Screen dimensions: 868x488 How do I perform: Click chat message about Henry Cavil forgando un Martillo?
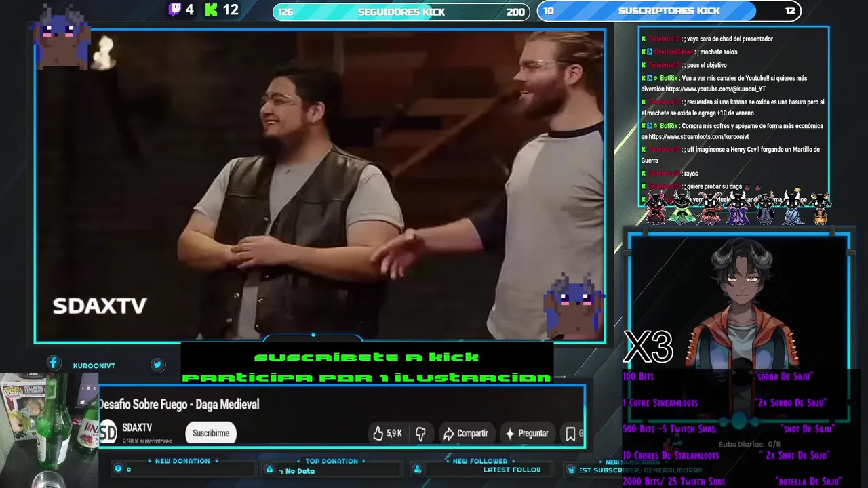tap(731, 155)
